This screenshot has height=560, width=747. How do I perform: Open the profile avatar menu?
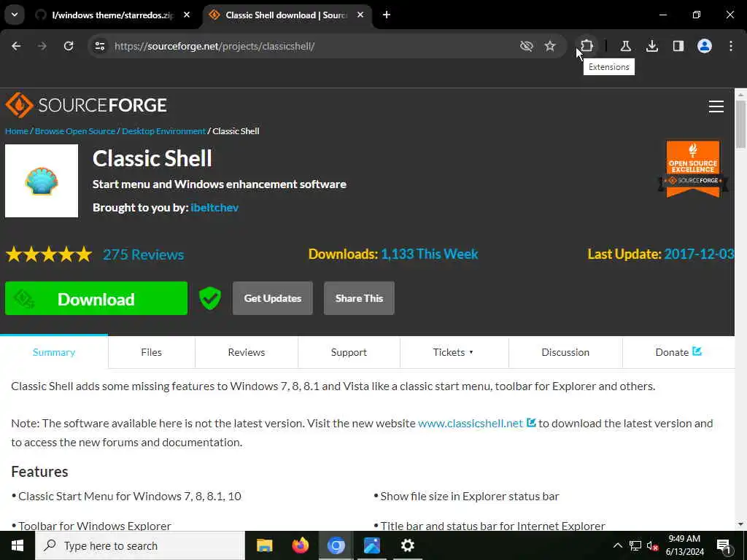[705, 46]
